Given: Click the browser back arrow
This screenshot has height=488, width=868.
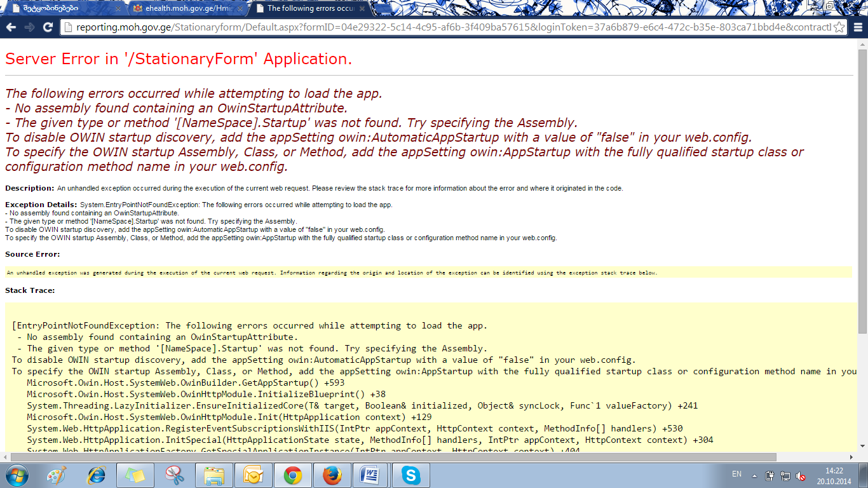Looking at the screenshot, I should (11, 27).
